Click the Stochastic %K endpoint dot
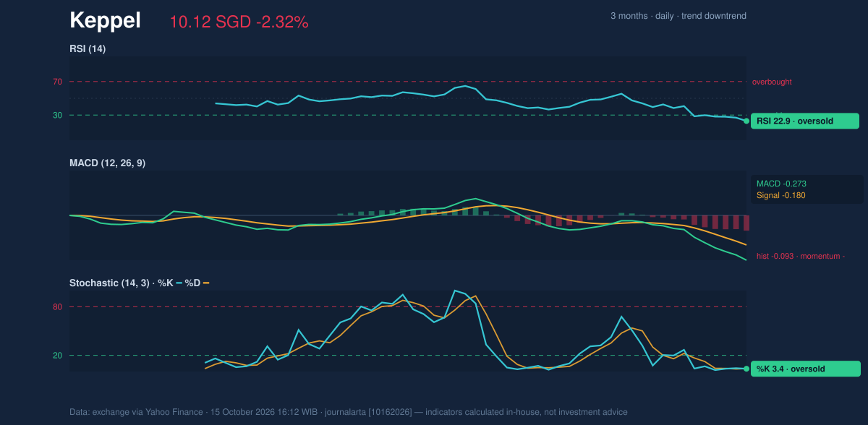 coord(746,369)
